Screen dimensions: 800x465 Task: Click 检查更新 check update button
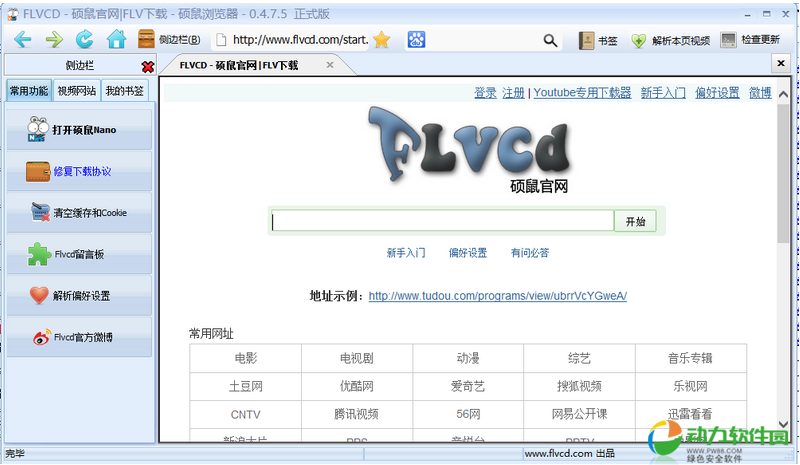pos(749,40)
